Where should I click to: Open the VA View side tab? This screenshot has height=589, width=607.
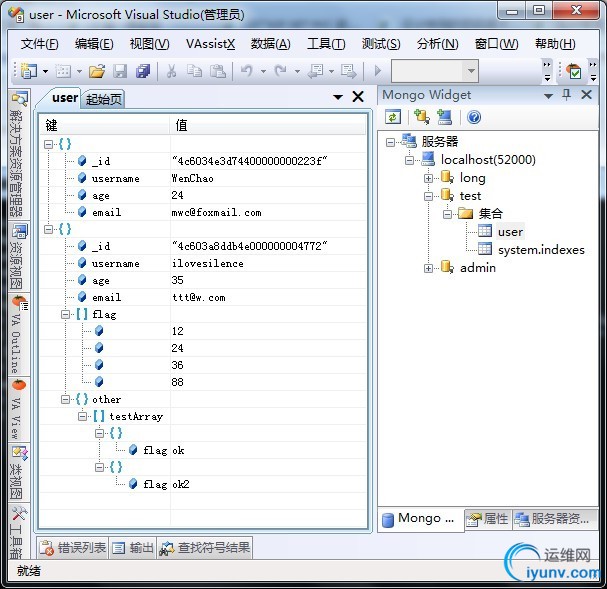18,409
